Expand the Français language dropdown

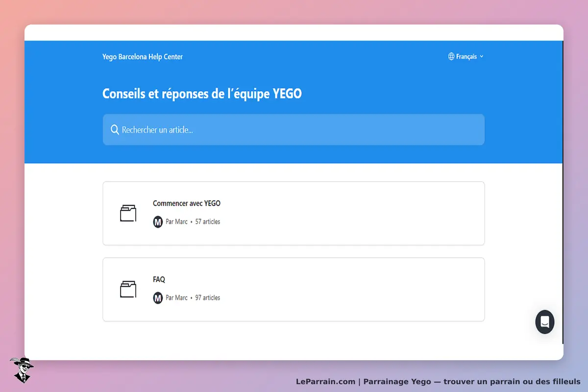click(466, 56)
